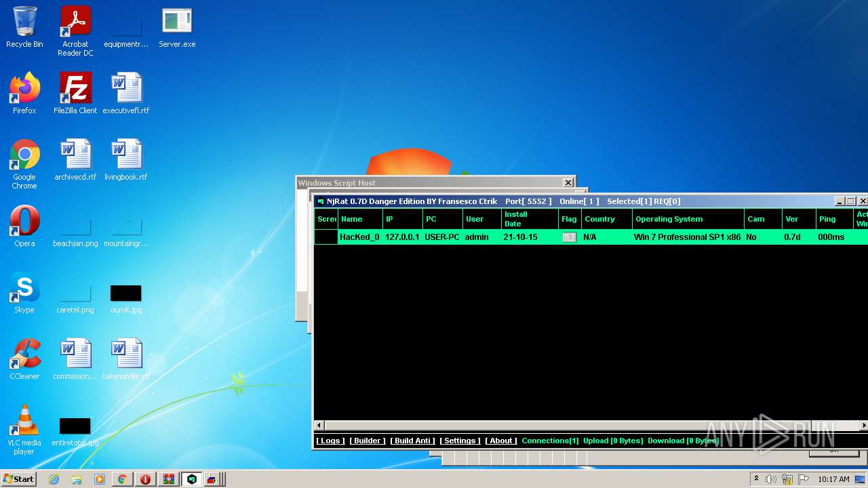Open VLC media player shortcut

pyautogui.click(x=24, y=430)
